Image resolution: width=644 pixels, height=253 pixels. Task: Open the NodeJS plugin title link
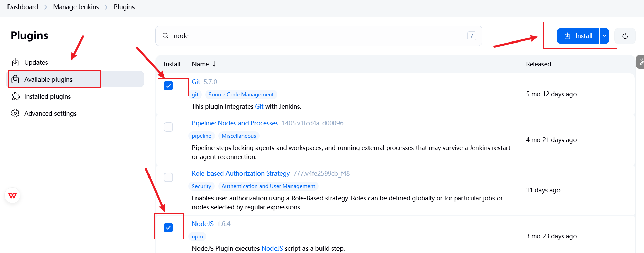pos(203,224)
